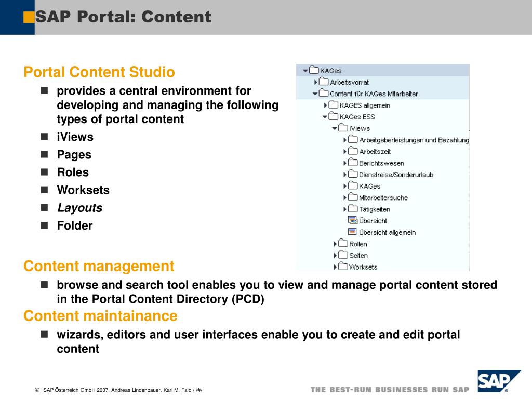
Task: Click the slide title 'SAP Portal: Content'
Action: click(123, 17)
